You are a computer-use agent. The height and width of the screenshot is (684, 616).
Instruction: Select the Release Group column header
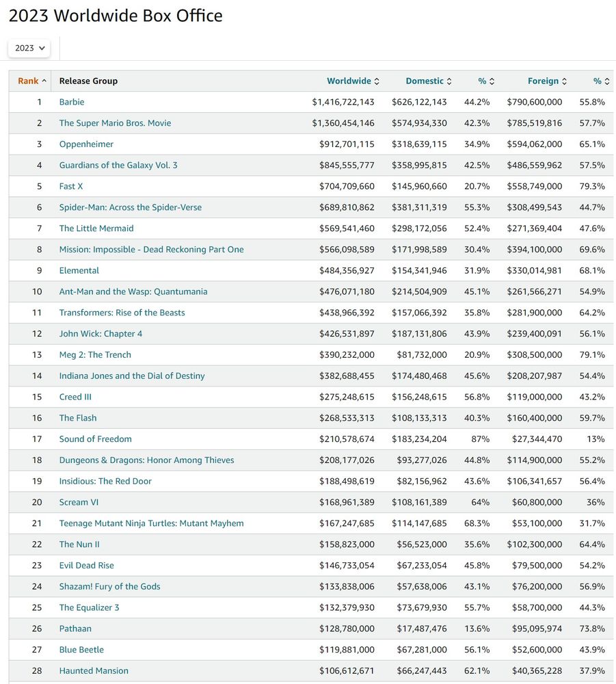[88, 81]
